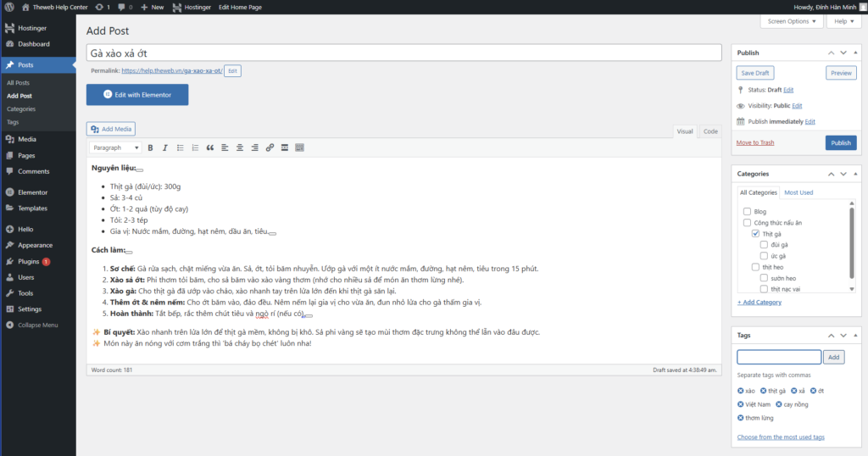Apply italic formatting
This screenshot has height=456, width=868.
165,147
